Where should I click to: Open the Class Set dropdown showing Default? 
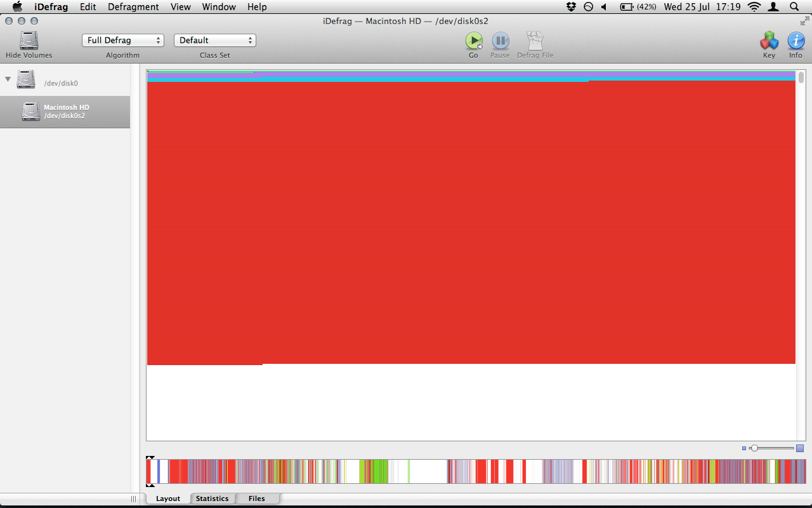(215, 40)
